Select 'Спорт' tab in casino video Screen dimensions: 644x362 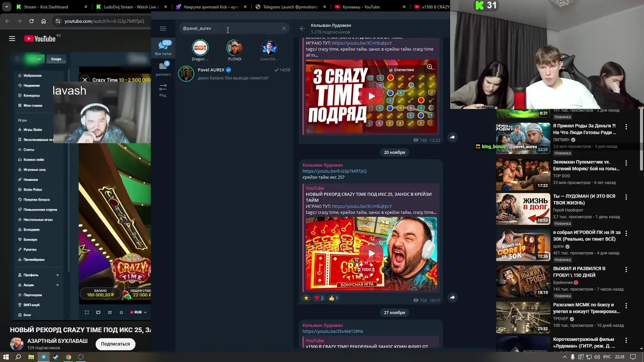pos(56,59)
